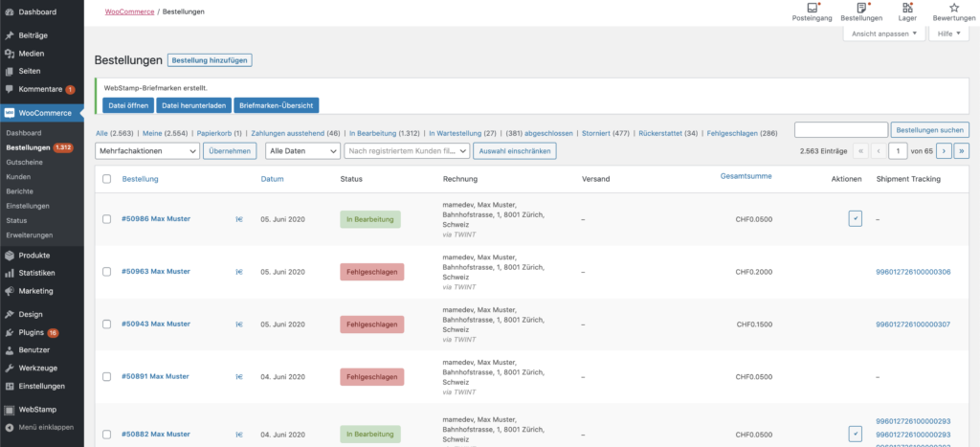Click the Datei herunterladen button
This screenshot has height=447, width=980.
click(x=193, y=105)
